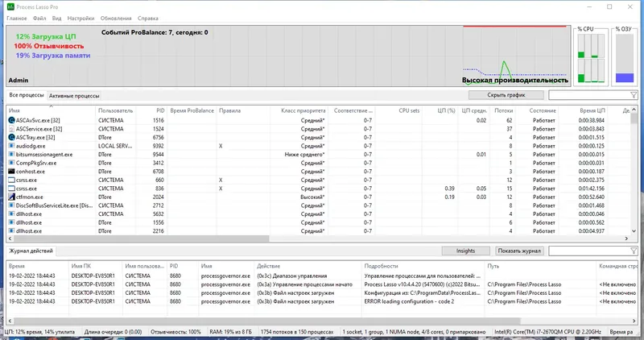Viewport: 644px width, 340px height.
Task: Sort processes by the Имя column header
Action: pos(51,110)
